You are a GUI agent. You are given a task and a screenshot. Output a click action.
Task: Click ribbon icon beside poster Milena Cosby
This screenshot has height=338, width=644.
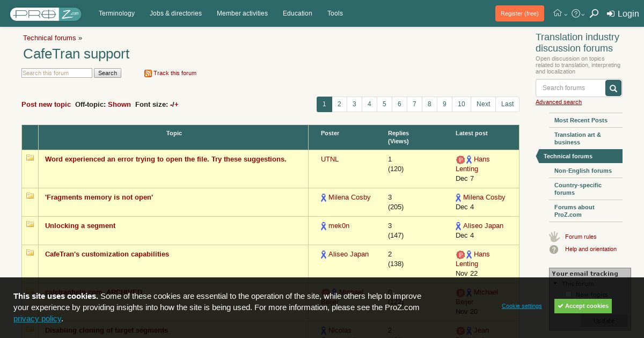pyautogui.click(x=324, y=198)
